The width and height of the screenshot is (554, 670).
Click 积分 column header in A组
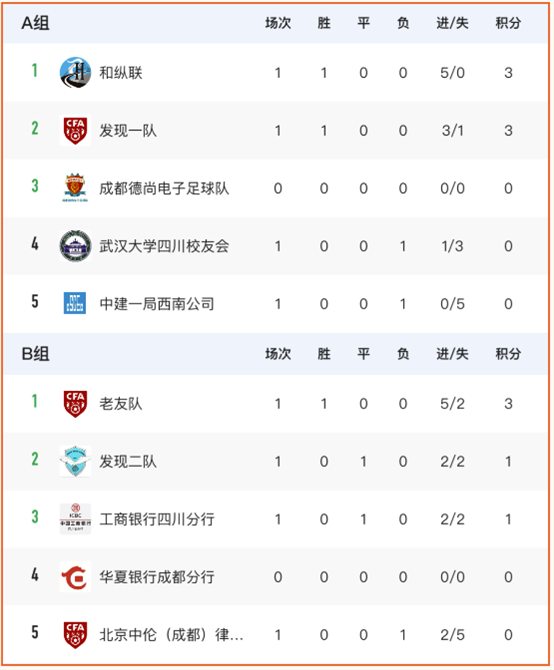click(508, 23)
